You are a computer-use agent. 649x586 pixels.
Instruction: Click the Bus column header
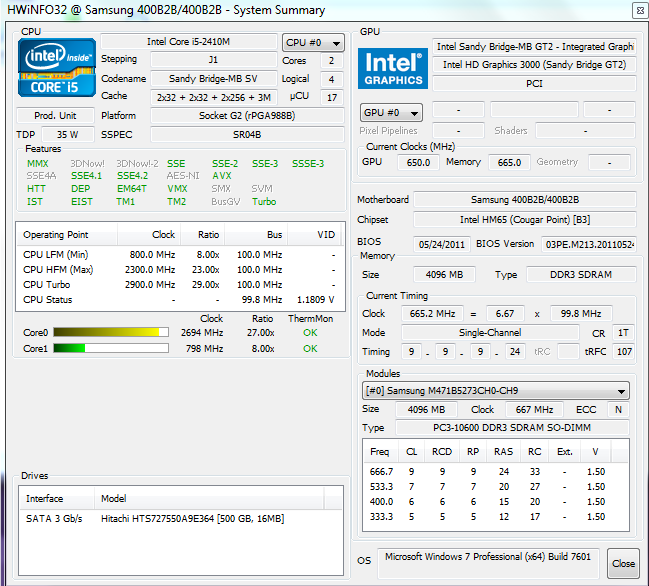pos(256,235)
